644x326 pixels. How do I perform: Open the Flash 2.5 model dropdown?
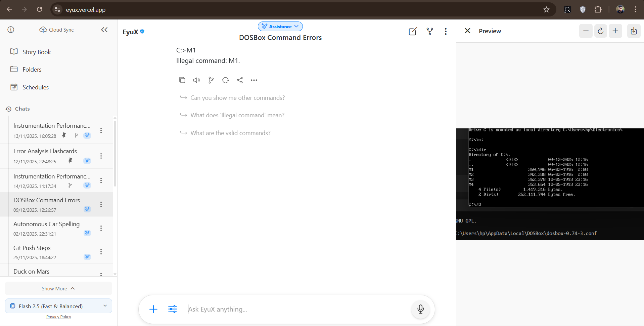tap(58, 306)
